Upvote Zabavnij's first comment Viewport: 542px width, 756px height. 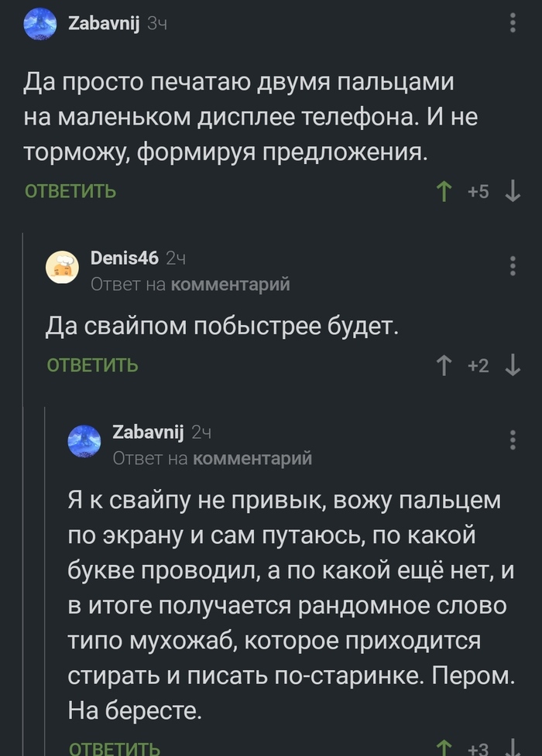443,189
